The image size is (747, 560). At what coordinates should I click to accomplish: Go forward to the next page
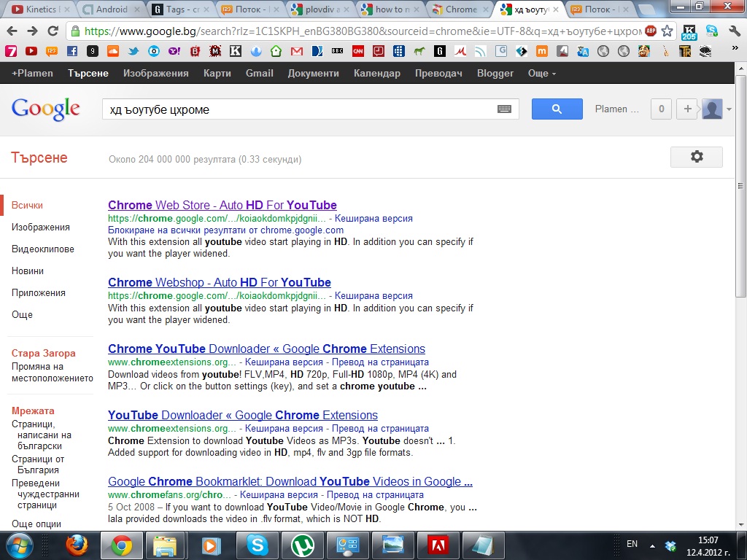point(32,31)
